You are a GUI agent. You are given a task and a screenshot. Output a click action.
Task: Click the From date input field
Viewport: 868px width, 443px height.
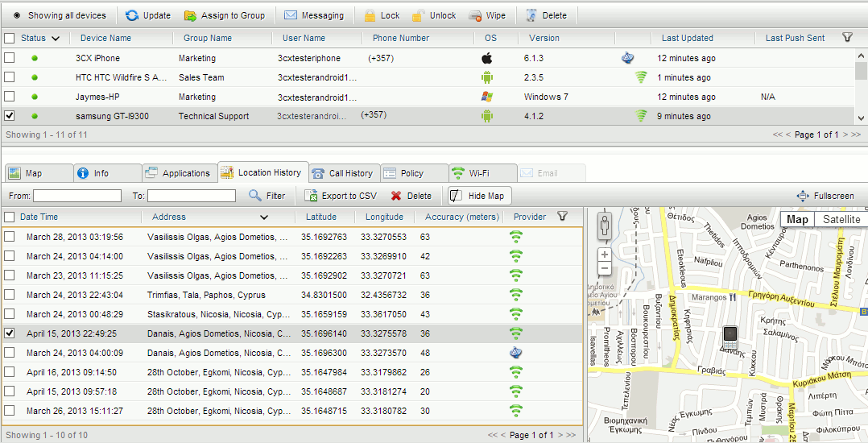77,196
